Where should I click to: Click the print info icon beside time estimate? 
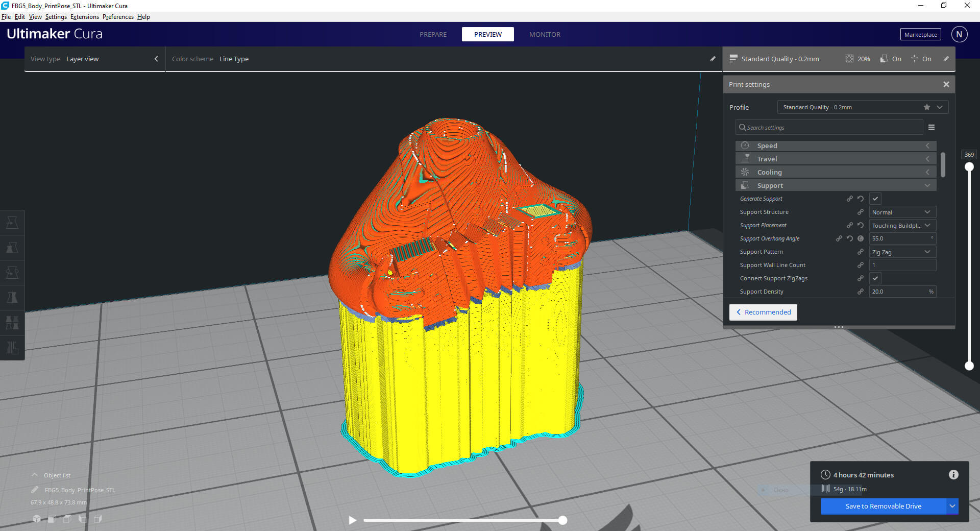coord(953,475)
